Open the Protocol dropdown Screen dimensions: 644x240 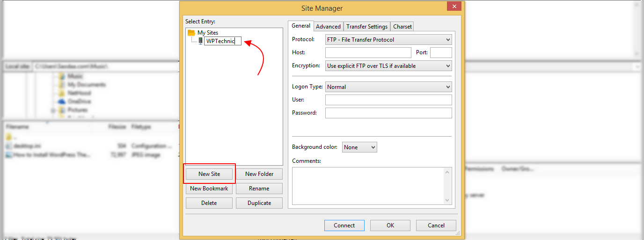388,40
